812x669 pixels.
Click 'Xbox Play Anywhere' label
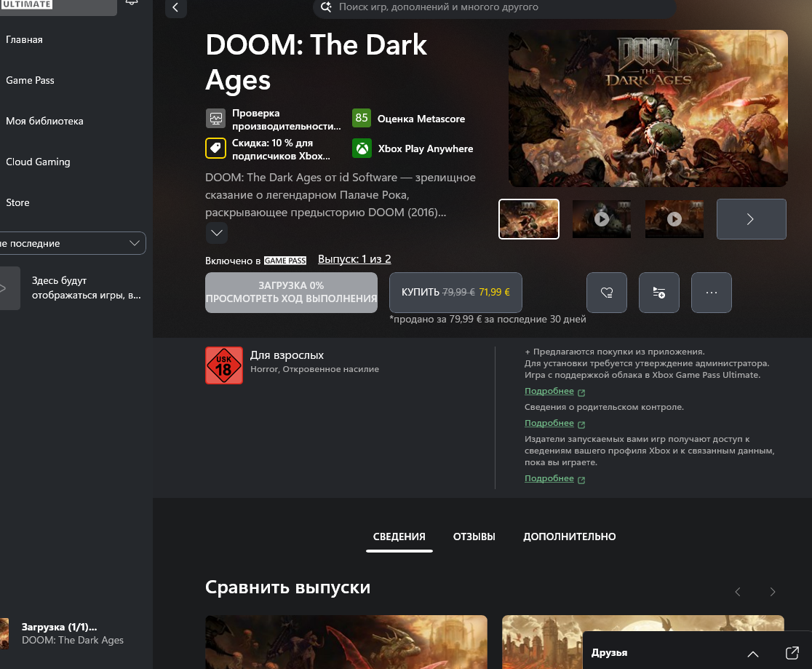tap(425, 149)
